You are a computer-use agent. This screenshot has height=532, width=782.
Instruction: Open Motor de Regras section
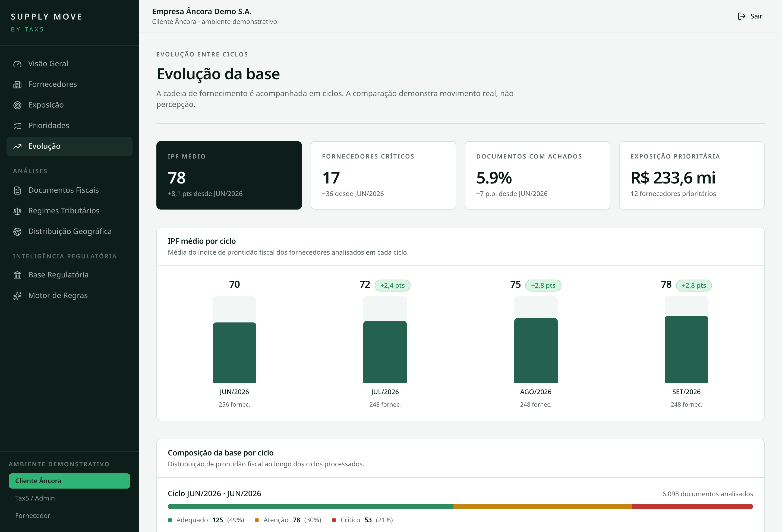[x=69, y=296]
